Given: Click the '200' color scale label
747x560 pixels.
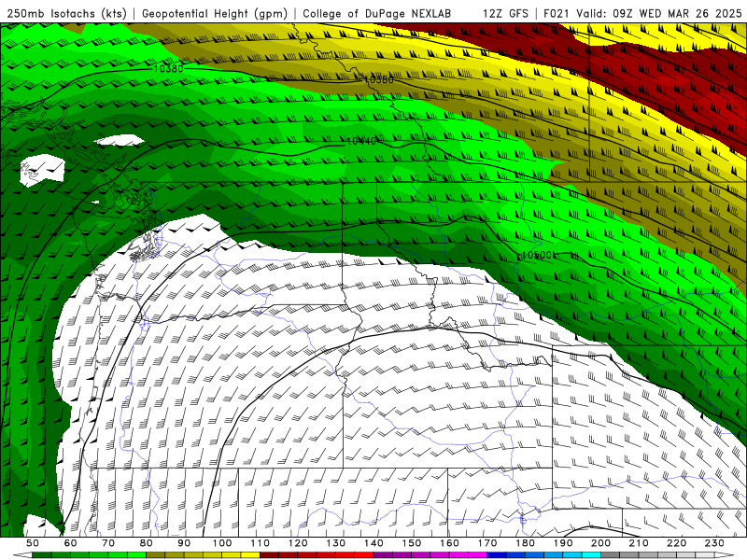Looking at the screenshot, I should point(601,543).
